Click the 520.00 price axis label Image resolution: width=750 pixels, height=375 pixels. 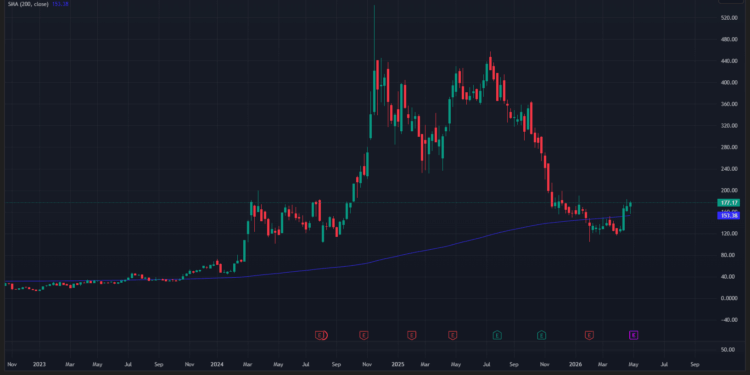click(x=728, y=18)
